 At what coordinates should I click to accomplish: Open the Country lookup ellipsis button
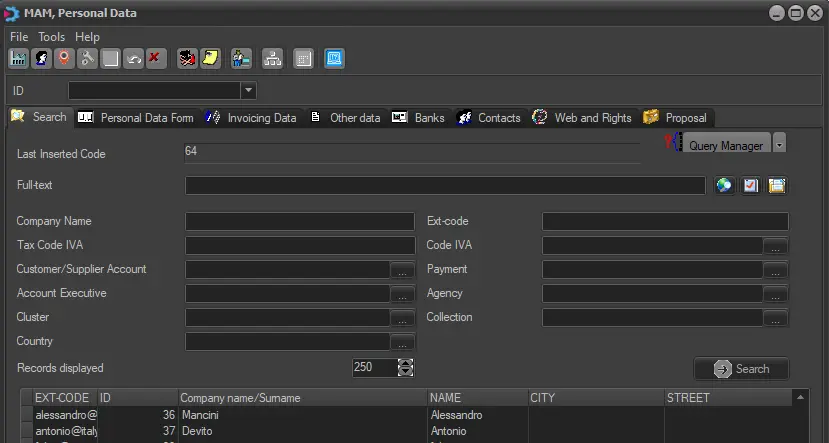click(x=403, y=342)
